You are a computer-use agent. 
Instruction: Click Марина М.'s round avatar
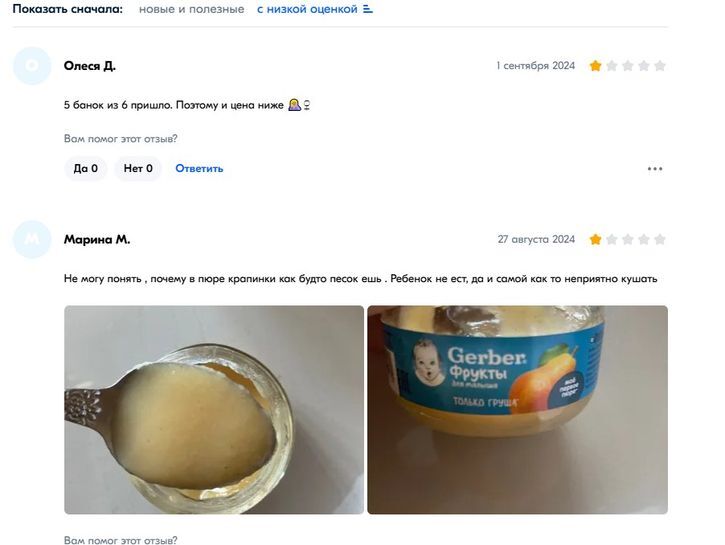tap(32, 239)
